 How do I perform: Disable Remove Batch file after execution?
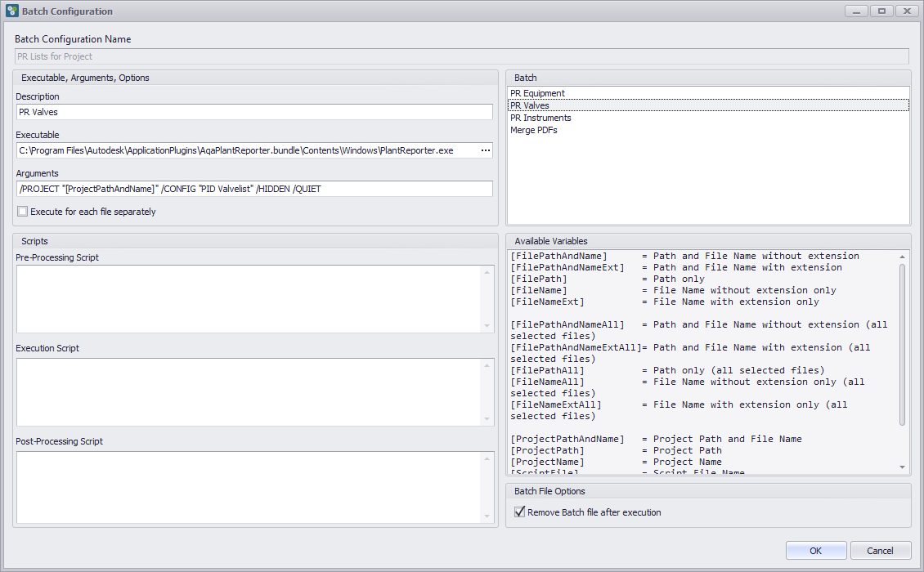click(519, 512)
